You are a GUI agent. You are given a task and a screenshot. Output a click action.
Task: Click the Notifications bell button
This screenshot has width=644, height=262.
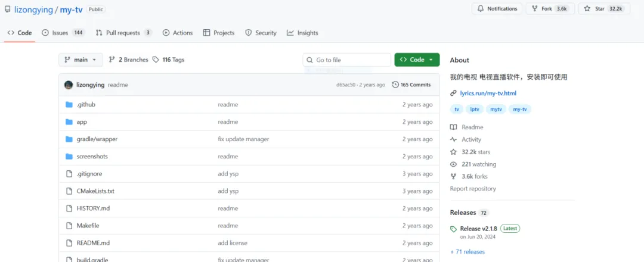pyautogui.click(x=497, y=8)
